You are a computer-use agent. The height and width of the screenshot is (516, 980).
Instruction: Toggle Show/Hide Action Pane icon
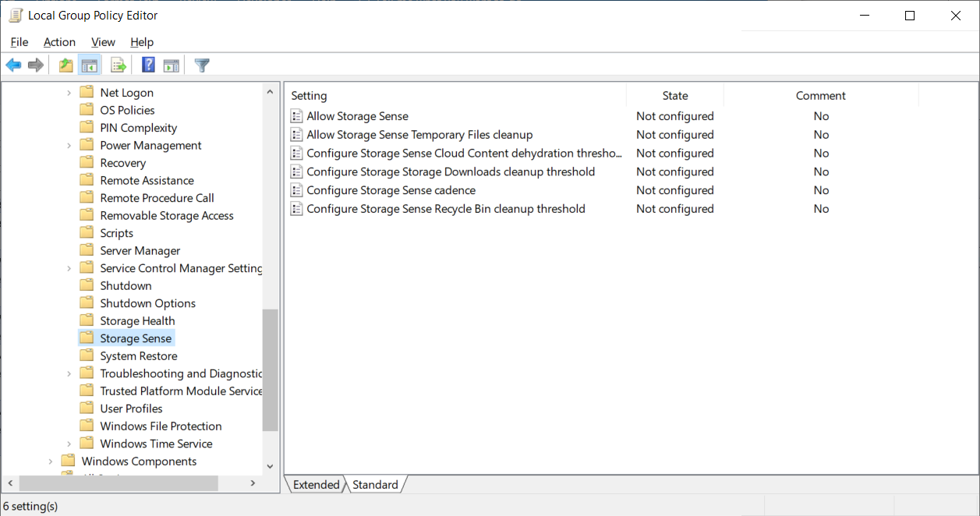point(171,65)
